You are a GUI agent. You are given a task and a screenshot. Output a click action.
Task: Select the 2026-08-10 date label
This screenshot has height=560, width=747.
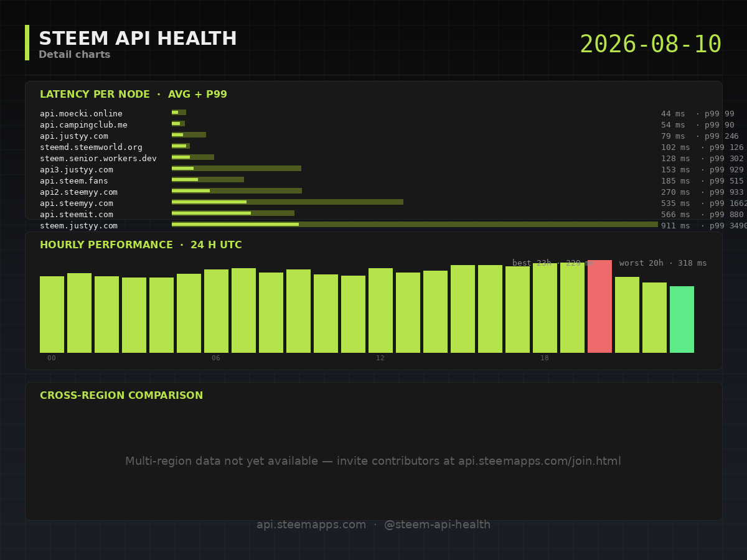[x=651, y=44]
